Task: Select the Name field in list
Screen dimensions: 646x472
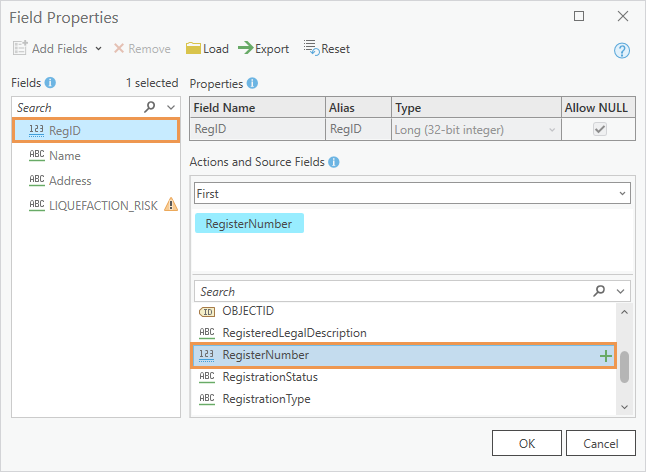Action: pos(65,156)
